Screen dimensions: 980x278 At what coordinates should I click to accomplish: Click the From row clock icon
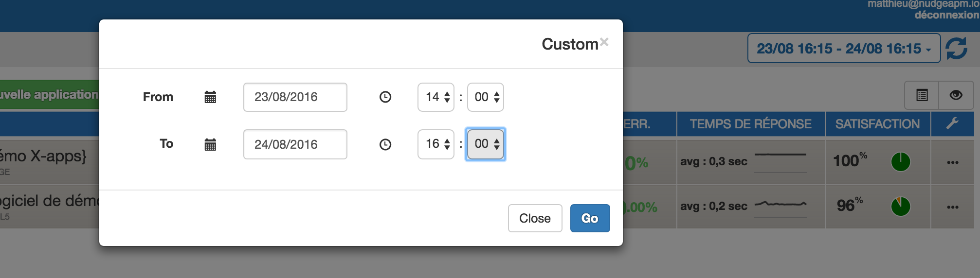click(x=385, y=97)
